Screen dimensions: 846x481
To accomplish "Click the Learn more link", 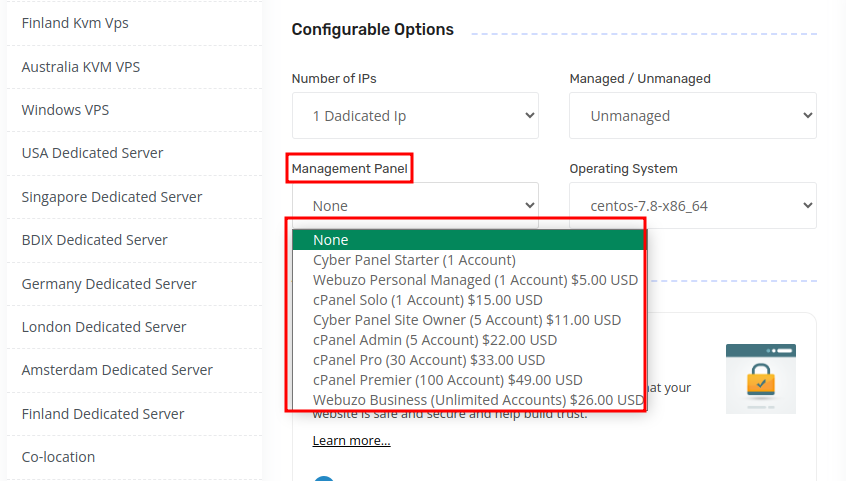I will (351, 441).
